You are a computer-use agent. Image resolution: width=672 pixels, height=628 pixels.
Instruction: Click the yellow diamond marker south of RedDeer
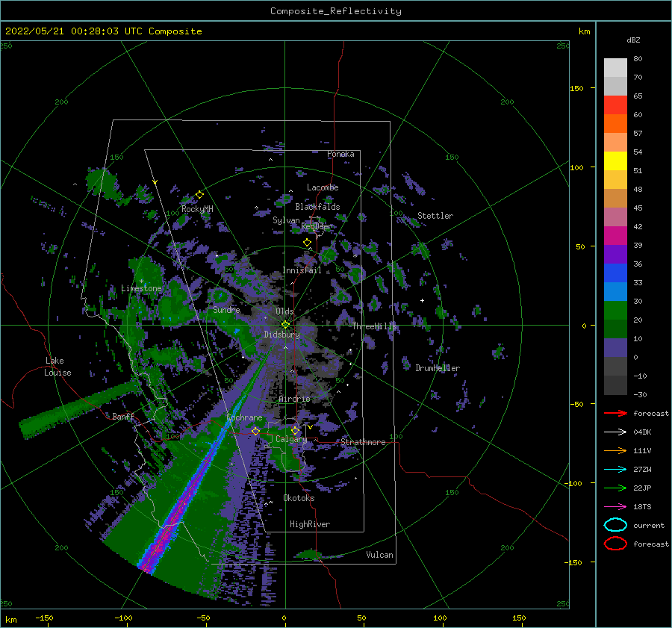307,243
